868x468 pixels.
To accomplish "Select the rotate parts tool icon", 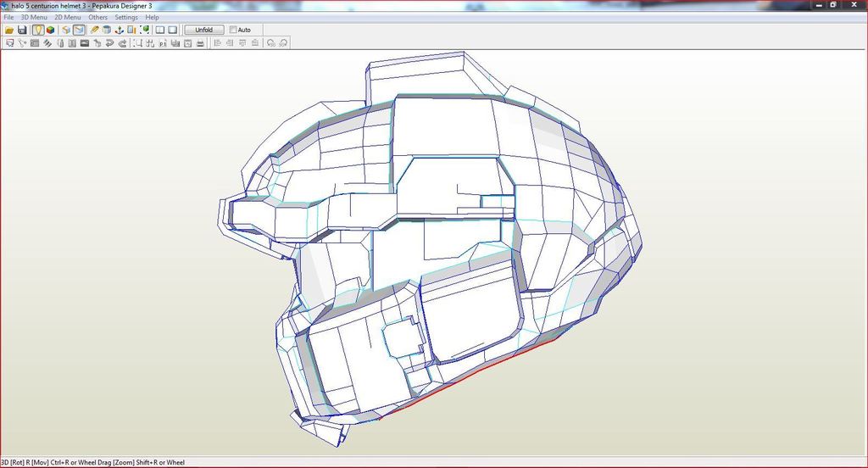I will [22, 42].
